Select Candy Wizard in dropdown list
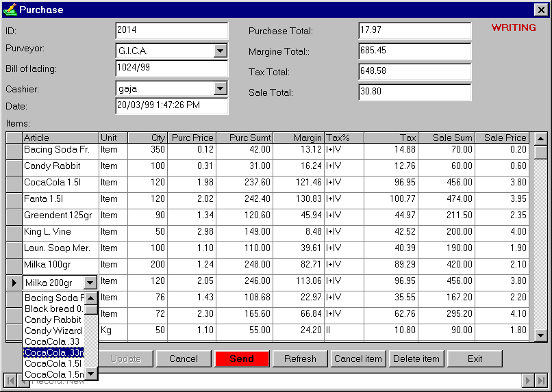 coord(54,331)
